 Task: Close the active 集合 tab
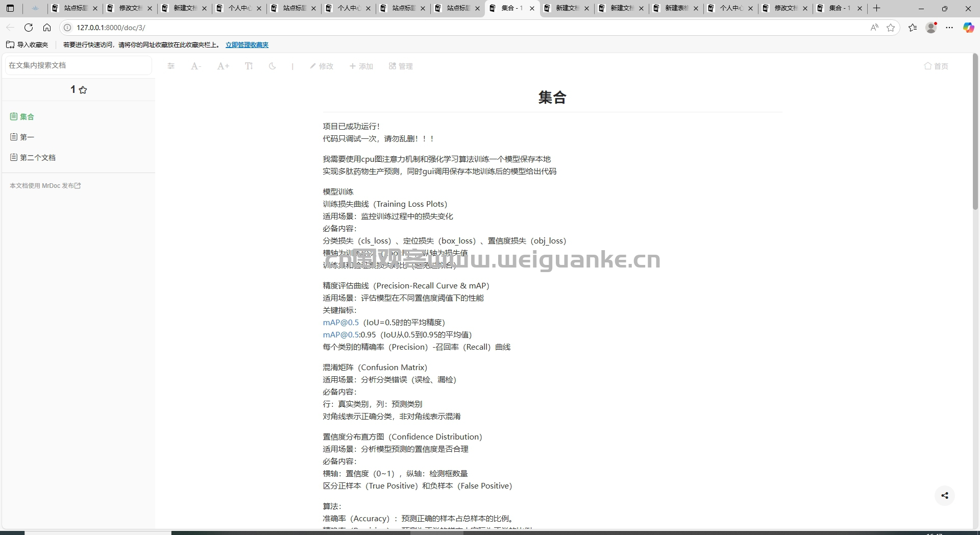tap(532, 8)
